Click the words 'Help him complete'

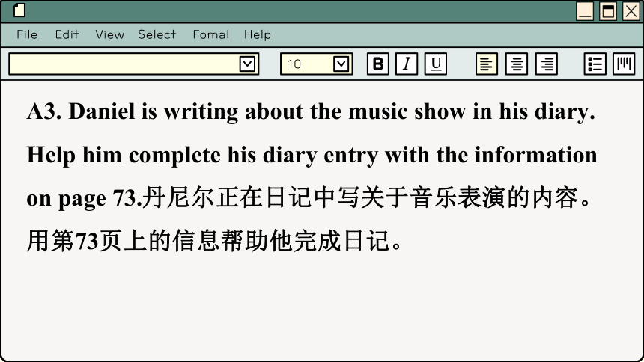point(124,156)
